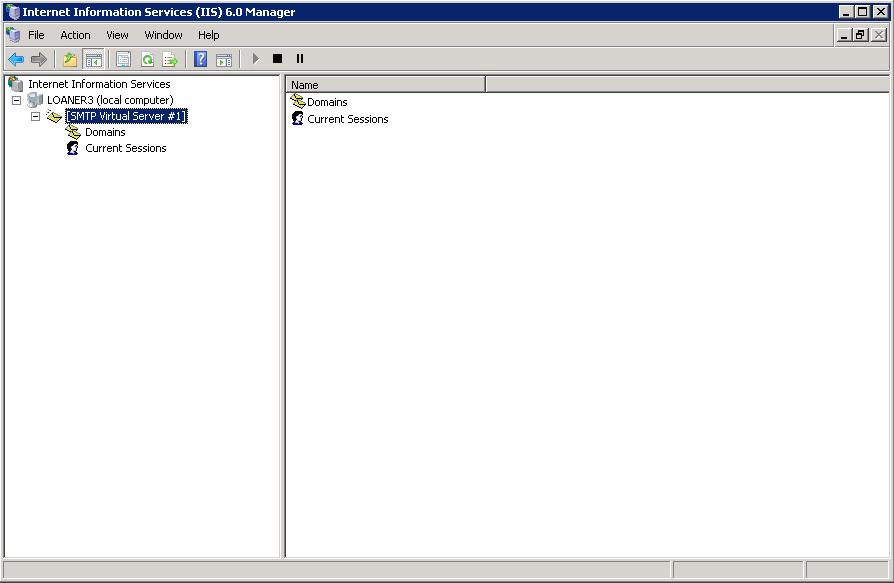Open Properties using the toolbar icon
The width and height of the screenshot is (894, 583).
(122, 59)
